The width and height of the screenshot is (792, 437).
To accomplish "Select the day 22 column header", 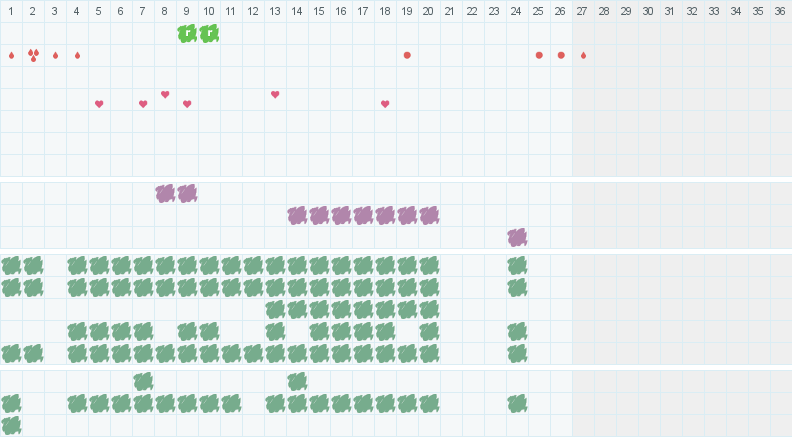I will 472,11.
